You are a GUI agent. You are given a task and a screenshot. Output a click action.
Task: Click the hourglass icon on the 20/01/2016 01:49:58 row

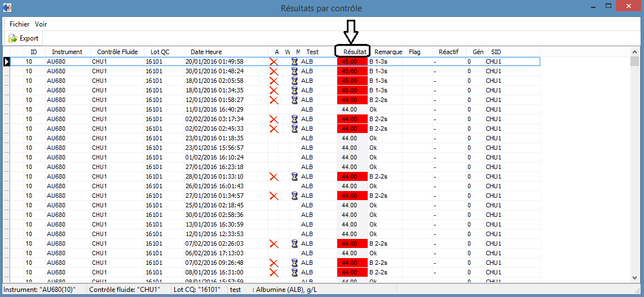[x=294, y=61]
